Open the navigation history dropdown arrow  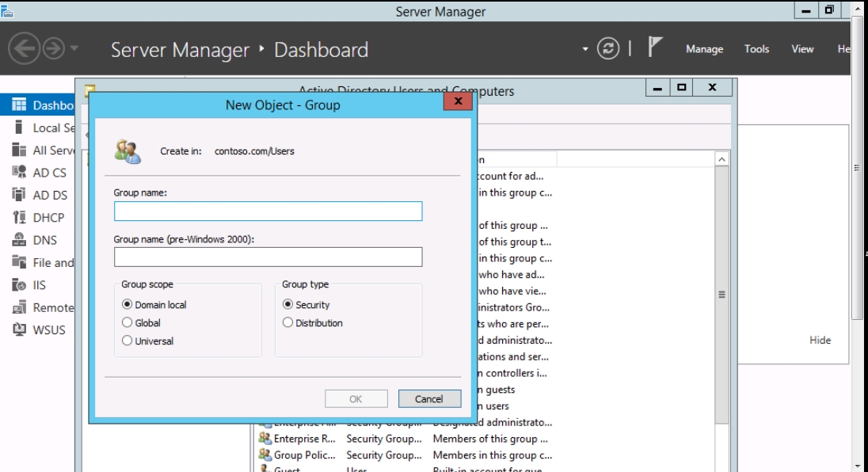(x=74, y=48)
